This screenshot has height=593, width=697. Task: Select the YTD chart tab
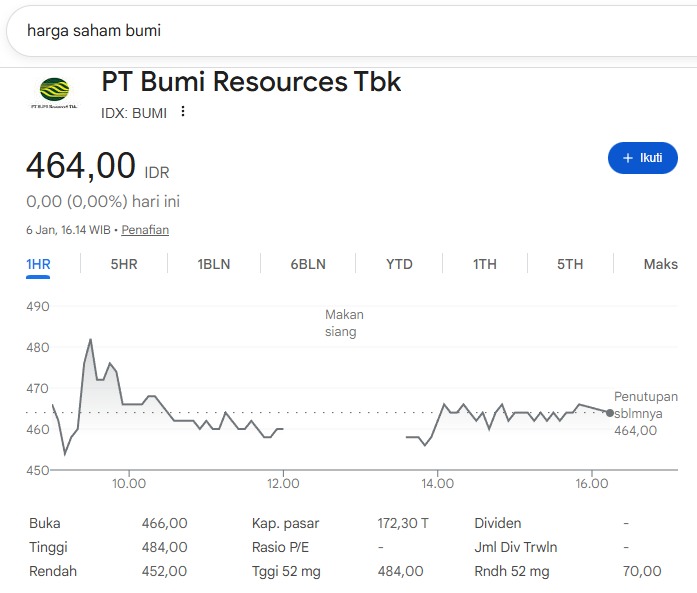tap(399, 264)
